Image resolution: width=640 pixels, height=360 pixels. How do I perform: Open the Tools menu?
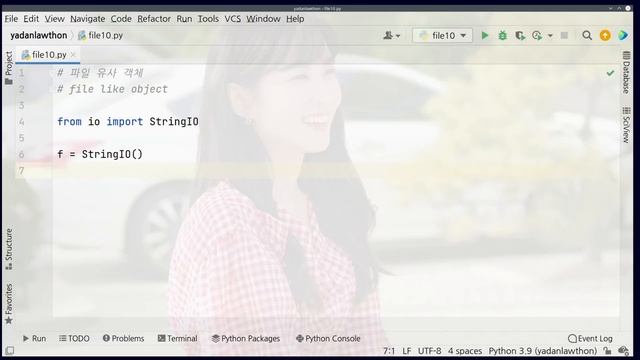[208, 19]
